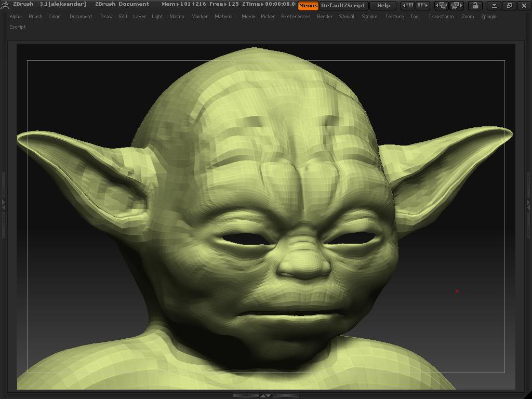Open the Zoom menu
Screen dimensions: 532x399
pos(468,16)
